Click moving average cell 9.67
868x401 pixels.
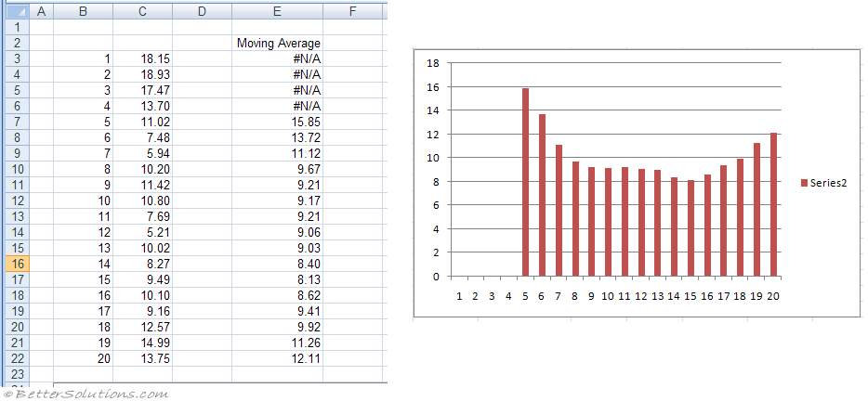click(x=277, y=169)
